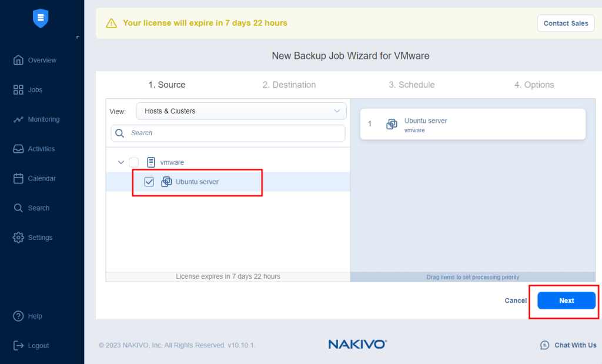Open the Hosts & Clusters view dropdown

241,111
